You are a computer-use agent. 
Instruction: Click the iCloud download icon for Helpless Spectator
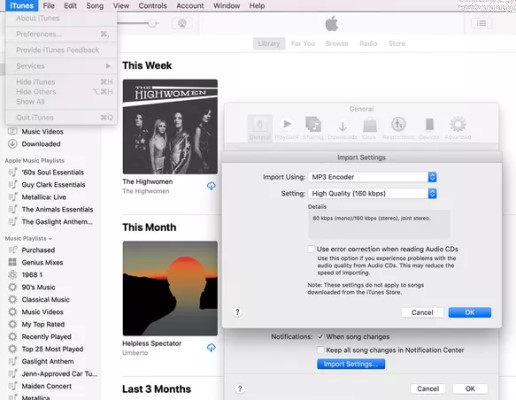pyautogui.click(x=211, y=348)
